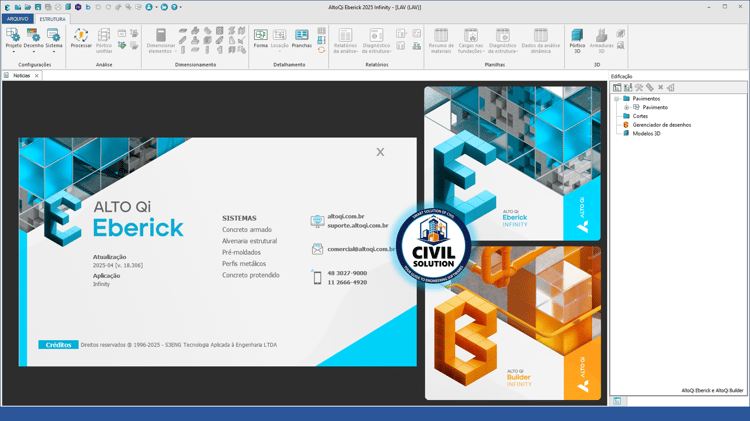
Task: Click the orange refresh icon in Detalhamento
Action: (321, 50)
